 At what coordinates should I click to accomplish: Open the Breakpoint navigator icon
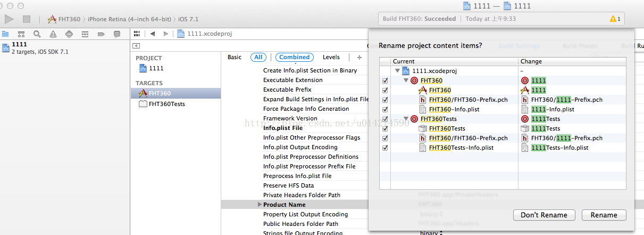(101, 34)
